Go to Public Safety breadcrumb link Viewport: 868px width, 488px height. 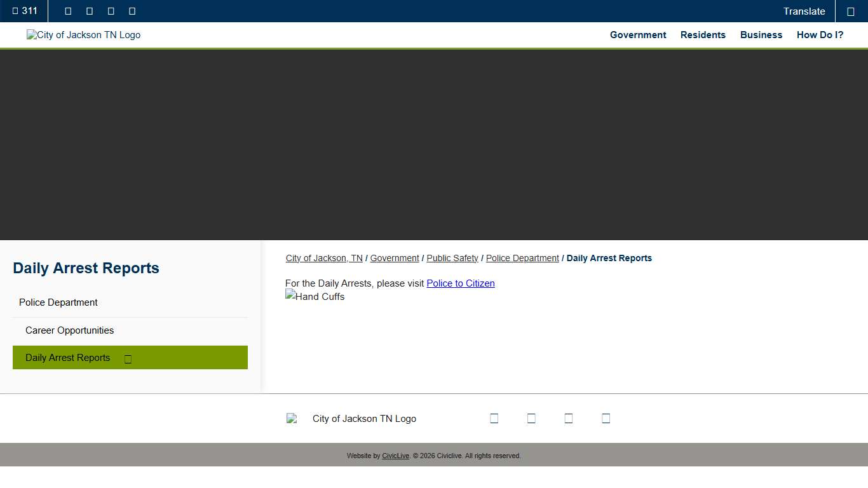pos(452,258)
